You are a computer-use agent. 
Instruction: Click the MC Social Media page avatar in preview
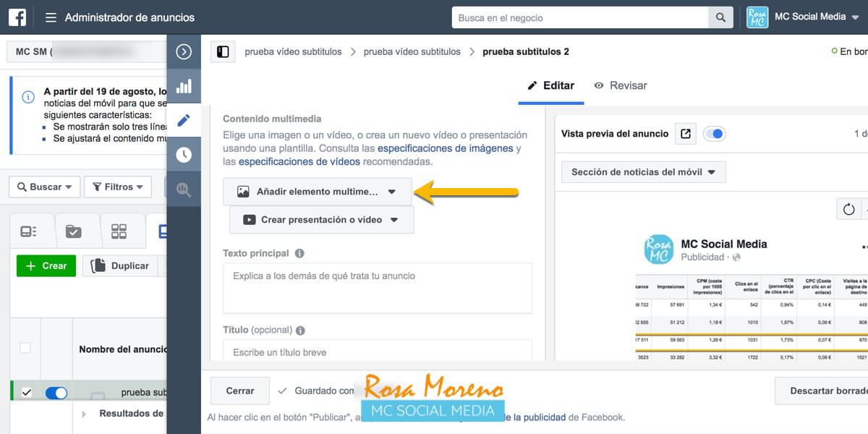coord(658,250)
